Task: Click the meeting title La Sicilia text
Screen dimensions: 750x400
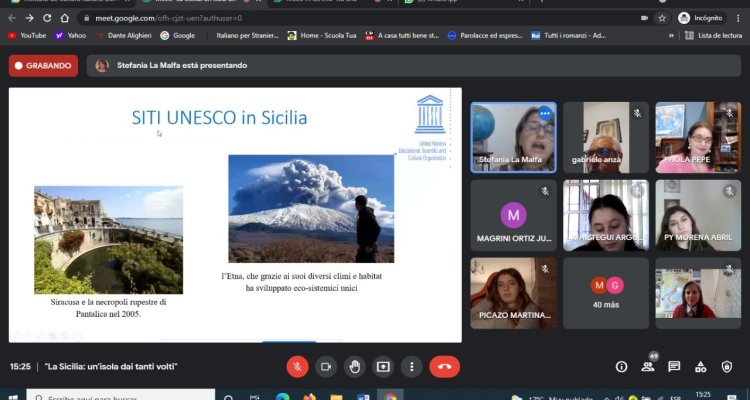Action: click(111, 367)
